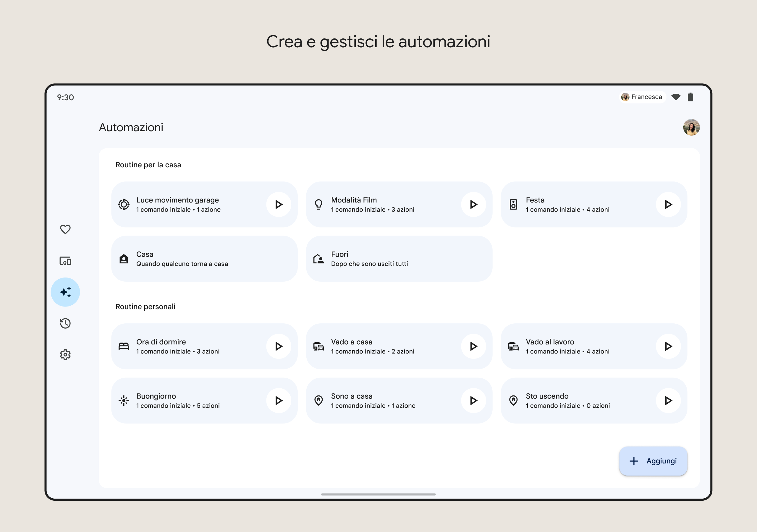Click the Wi-Fi status icon
Viewport: 757px width, 532px height.
tap(676, 97)
